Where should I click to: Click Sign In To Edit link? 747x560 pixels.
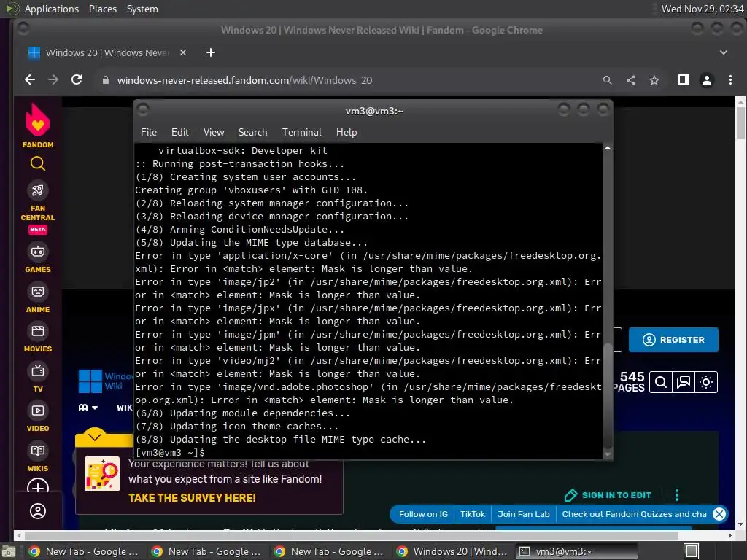pos(607,495)
